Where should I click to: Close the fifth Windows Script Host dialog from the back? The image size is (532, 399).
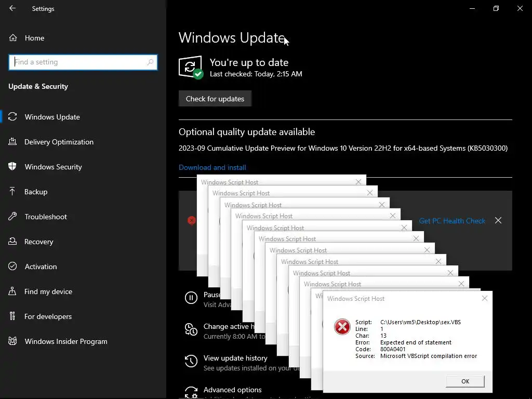(x=404, y=228)
